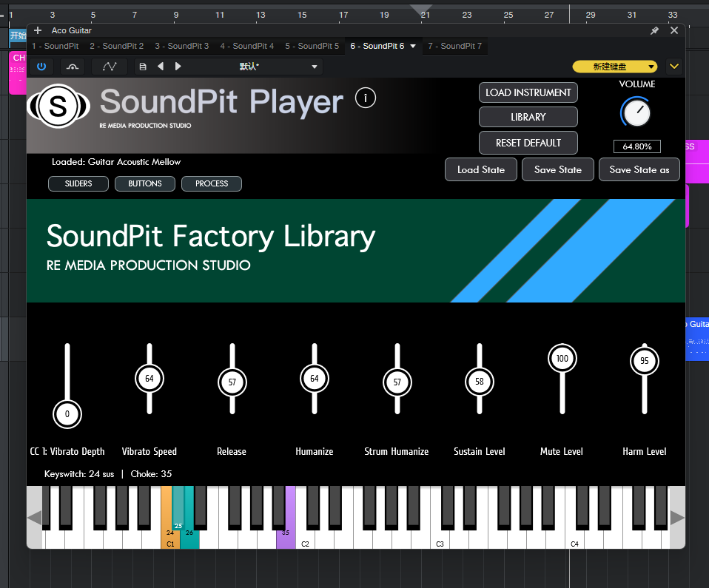Toggle the plugin power button
Viewport: 709px width, 588px height.
pos(41,67)
